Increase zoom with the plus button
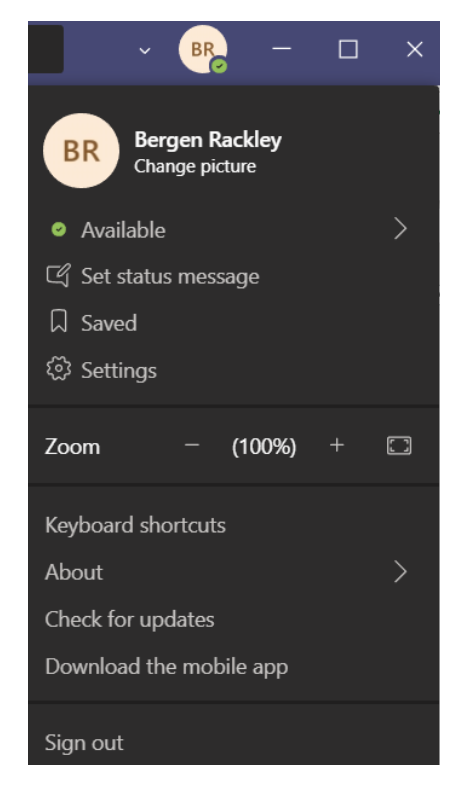The width and height of the screenshot is (472, 796). tap(336, 446)
